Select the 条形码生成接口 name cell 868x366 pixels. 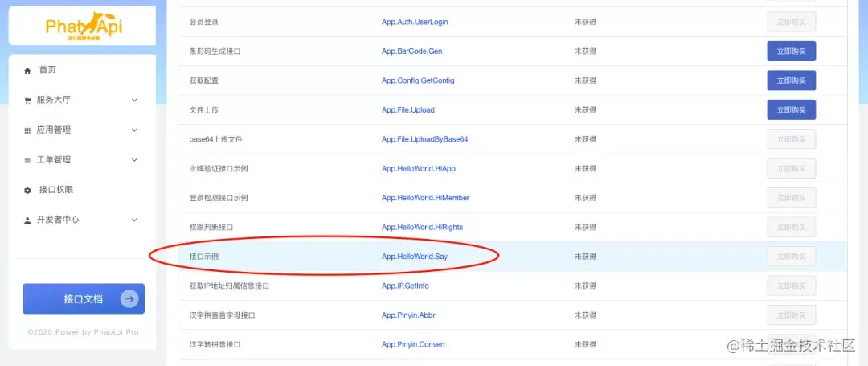click(x=215, y=51)
